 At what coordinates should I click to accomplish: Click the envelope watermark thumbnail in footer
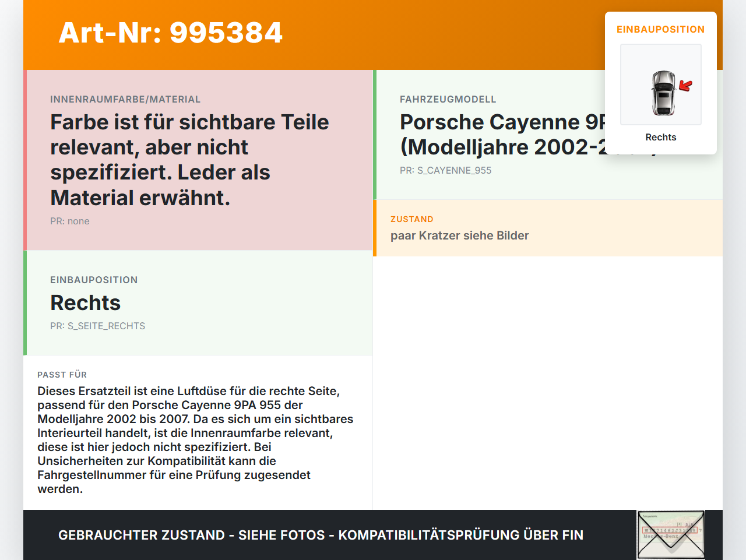click(x=671, y=535)
